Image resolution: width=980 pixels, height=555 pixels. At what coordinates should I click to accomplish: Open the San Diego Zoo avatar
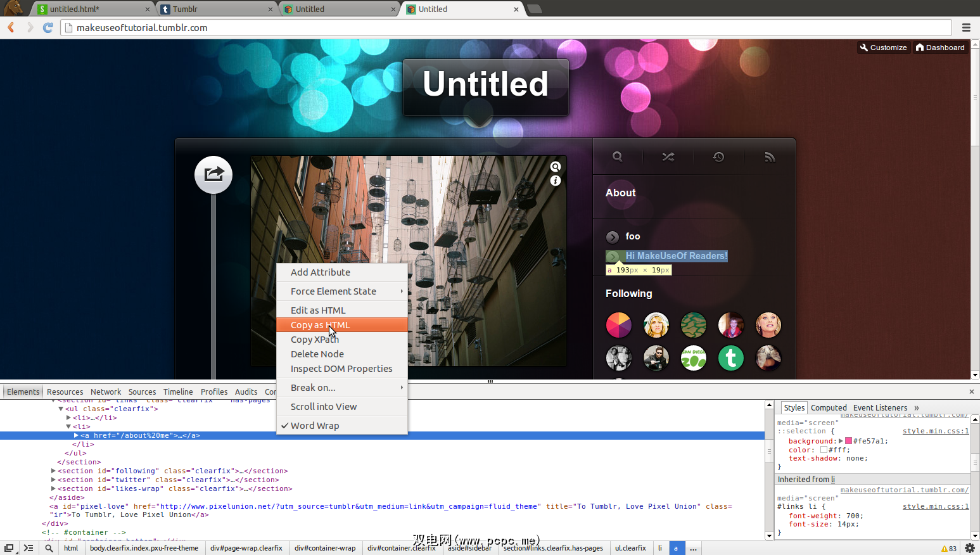click(694, 358)
